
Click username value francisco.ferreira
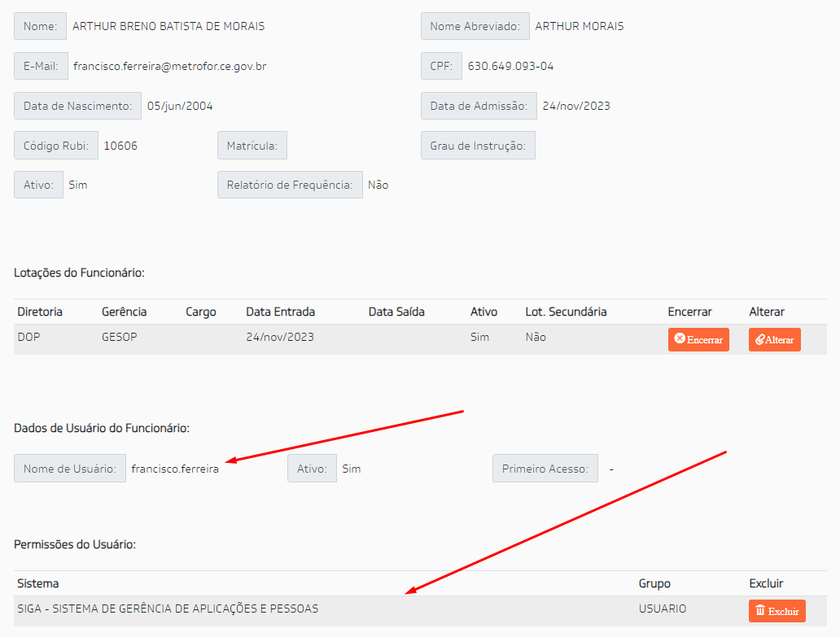click(x=175, y=469)
